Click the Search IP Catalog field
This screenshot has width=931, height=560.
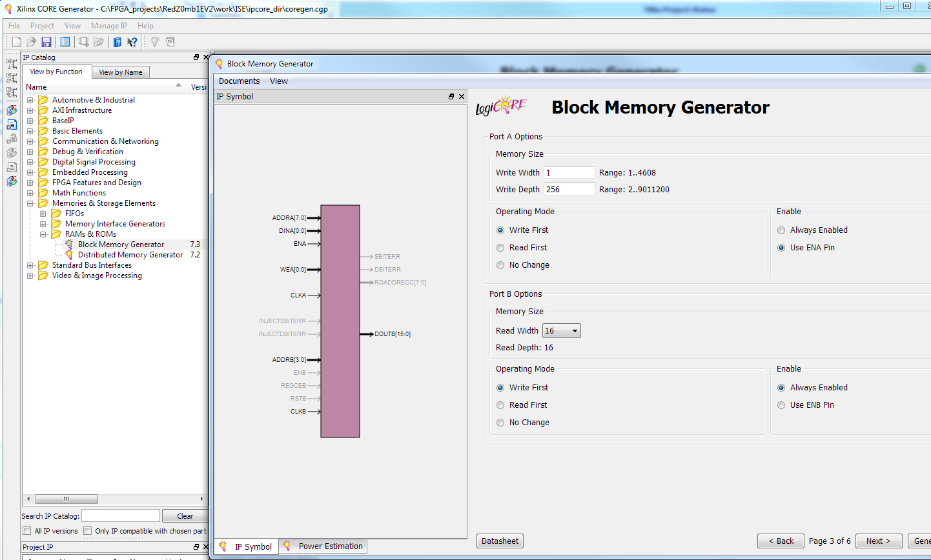(121, 515)
